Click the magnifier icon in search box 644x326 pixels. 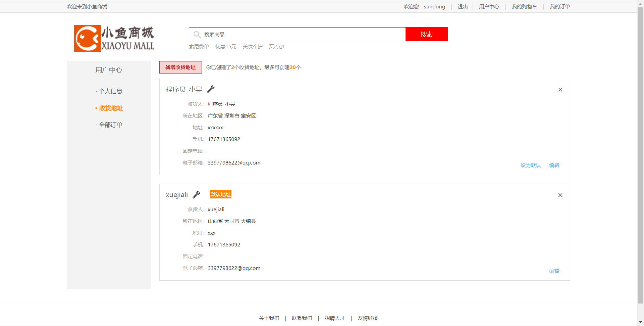point(197,35)
